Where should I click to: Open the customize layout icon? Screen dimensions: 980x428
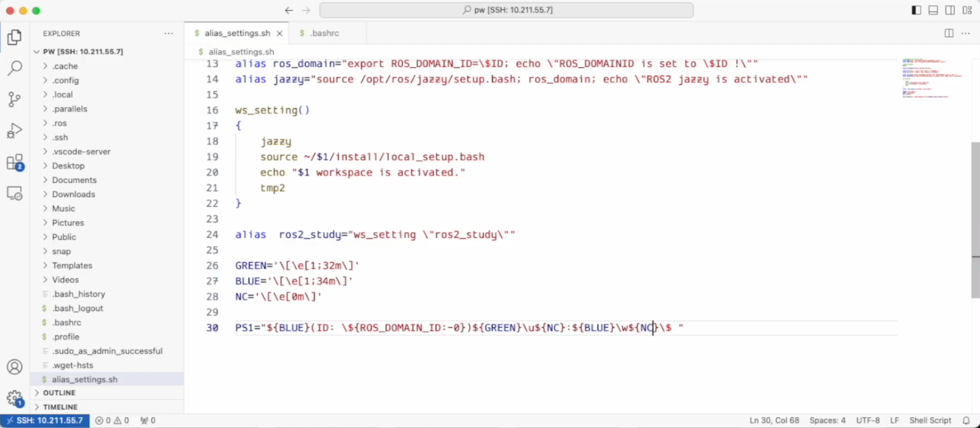coord(967,10)
